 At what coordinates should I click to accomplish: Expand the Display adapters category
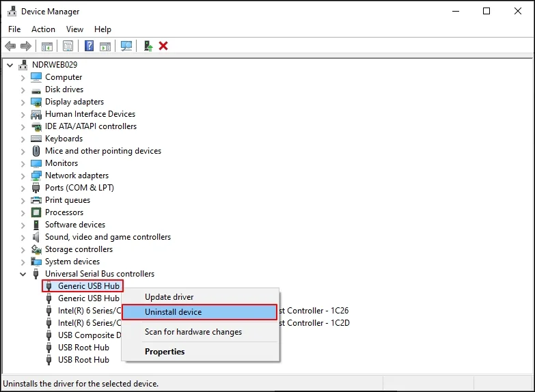pyautogui.click(x=23, y=102)
